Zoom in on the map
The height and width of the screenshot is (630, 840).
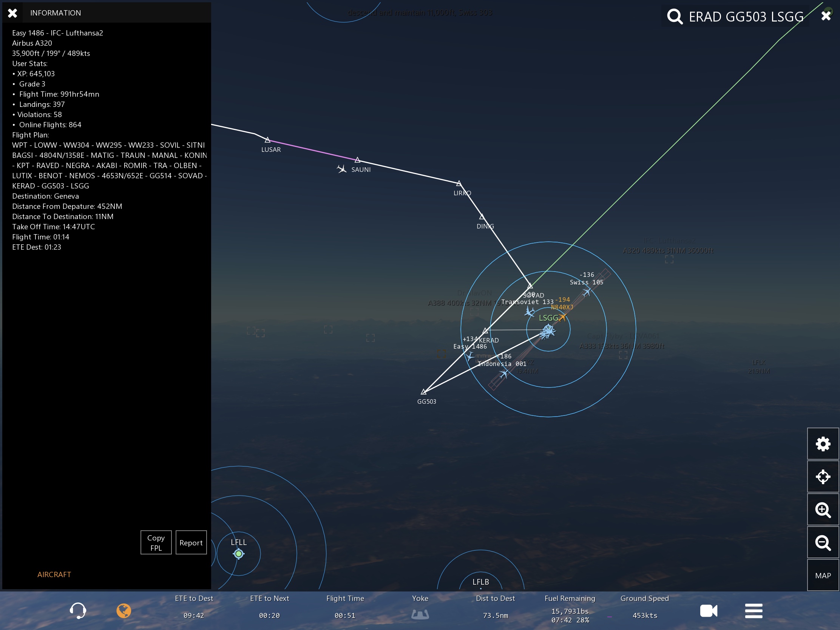(823, 510)
